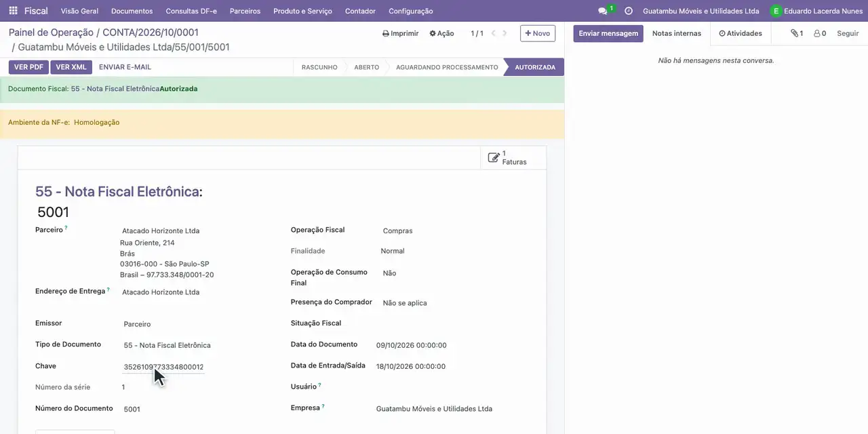Select the RASCUNHO status stage
Viewport: 868px width, 434px height.
tap(319, 67)
